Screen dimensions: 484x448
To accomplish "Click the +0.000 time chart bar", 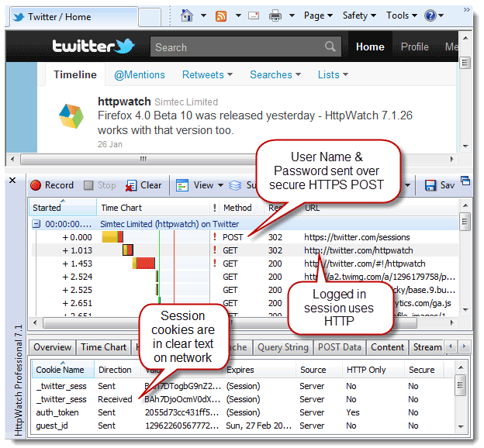I will (112, 237).
